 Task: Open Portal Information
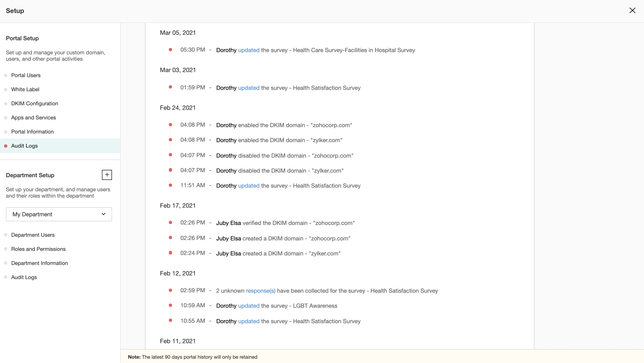click(x=32, y=132)
